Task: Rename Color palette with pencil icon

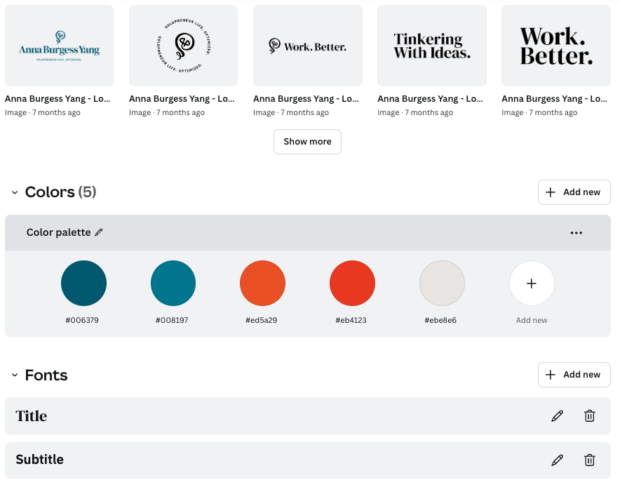Action: [99, 232]
